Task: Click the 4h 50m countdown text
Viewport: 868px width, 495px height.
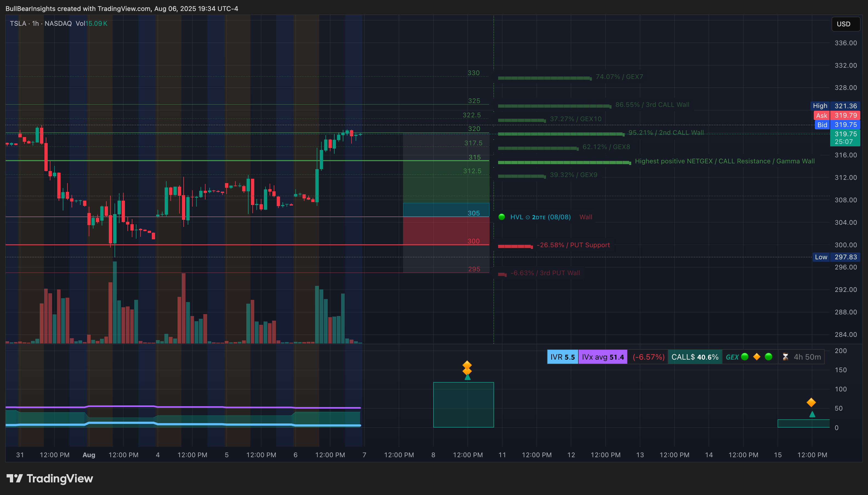Action: point(807,357)
